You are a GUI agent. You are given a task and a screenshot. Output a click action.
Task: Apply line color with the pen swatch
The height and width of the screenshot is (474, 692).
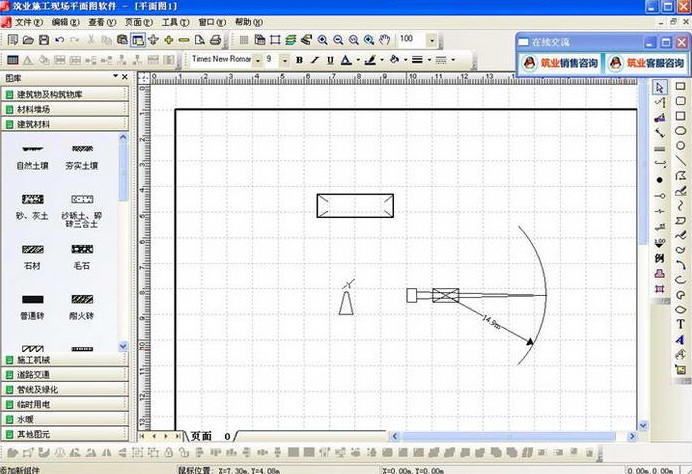coord(370,60)
